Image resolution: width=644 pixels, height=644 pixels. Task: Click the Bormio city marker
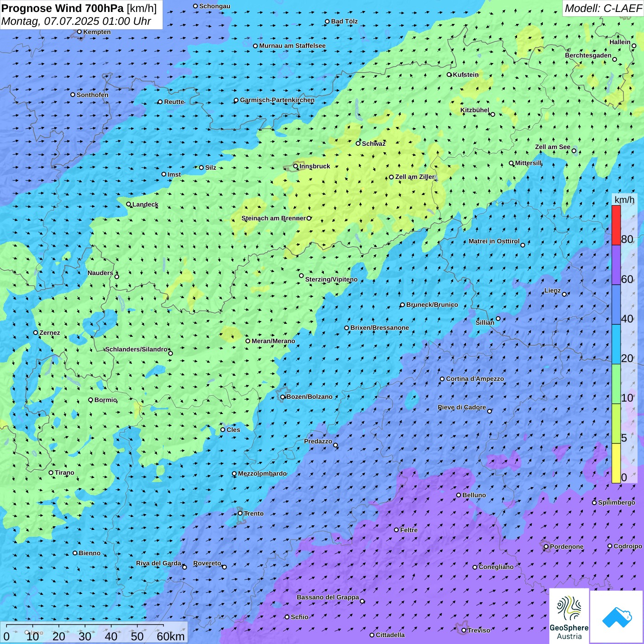coord(91,400)
